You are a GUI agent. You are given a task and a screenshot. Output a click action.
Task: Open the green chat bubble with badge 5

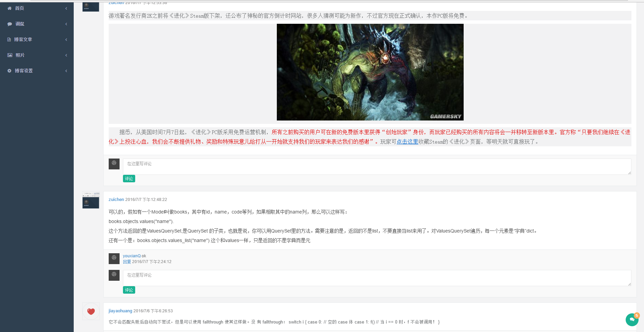tap(632, 319)
